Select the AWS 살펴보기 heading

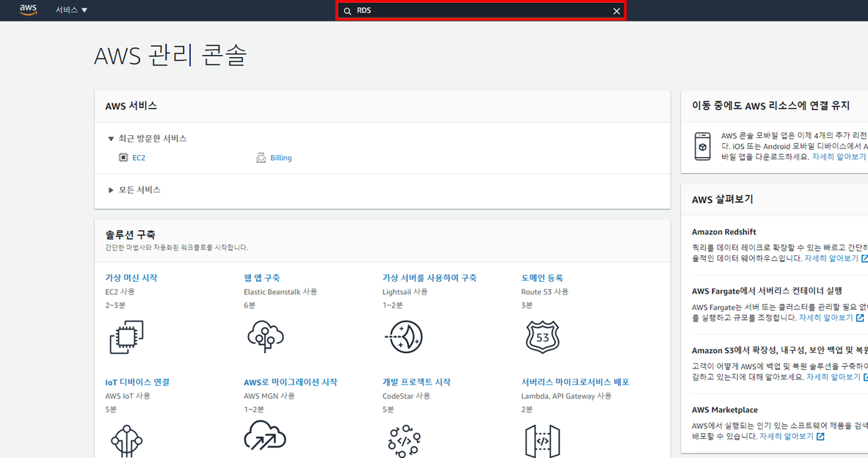point(723,200)
